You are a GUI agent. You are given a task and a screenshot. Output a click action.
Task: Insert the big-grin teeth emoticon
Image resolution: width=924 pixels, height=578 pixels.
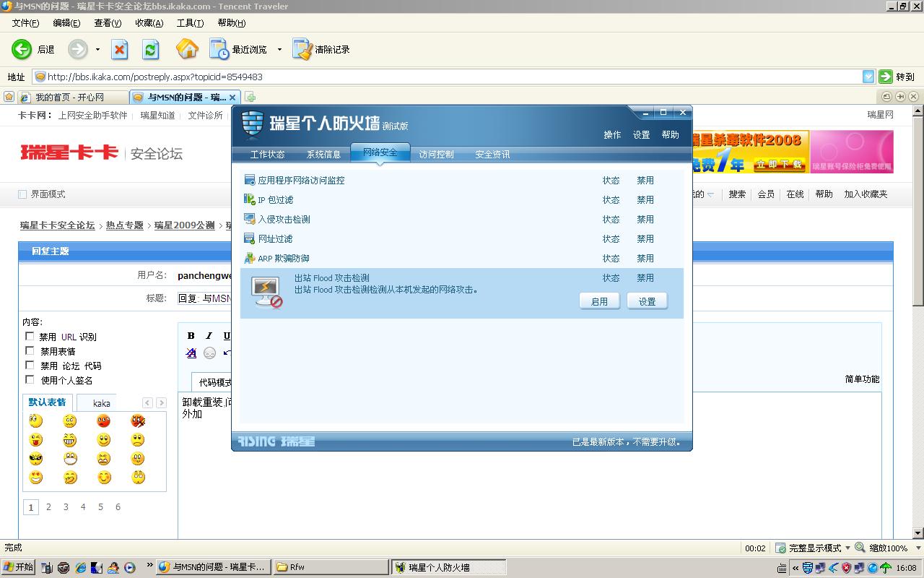click(x=69, y=439)
